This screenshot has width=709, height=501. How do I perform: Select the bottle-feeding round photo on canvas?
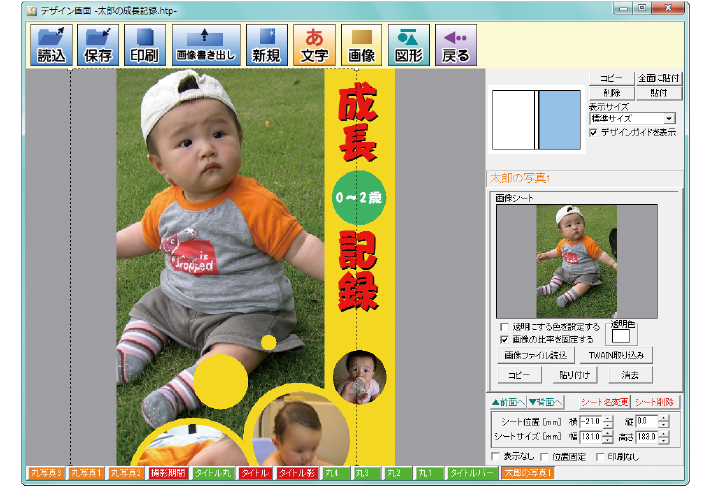coord(360,377)
